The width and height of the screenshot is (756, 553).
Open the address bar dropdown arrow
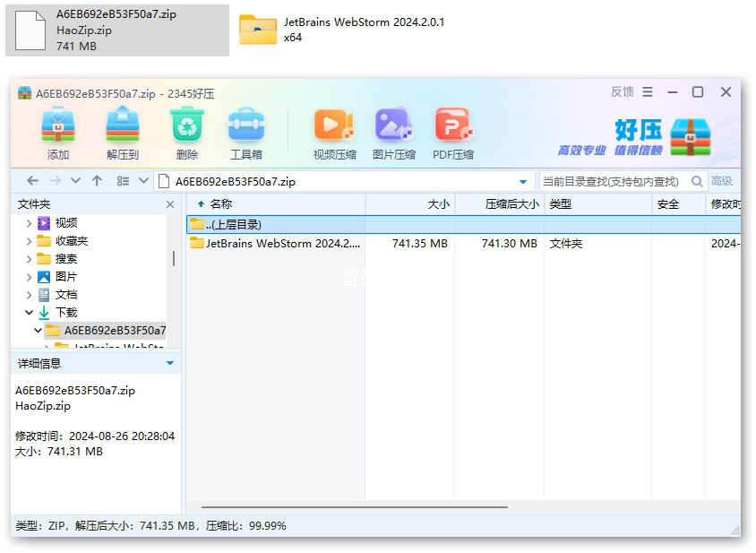pos(524,180)
